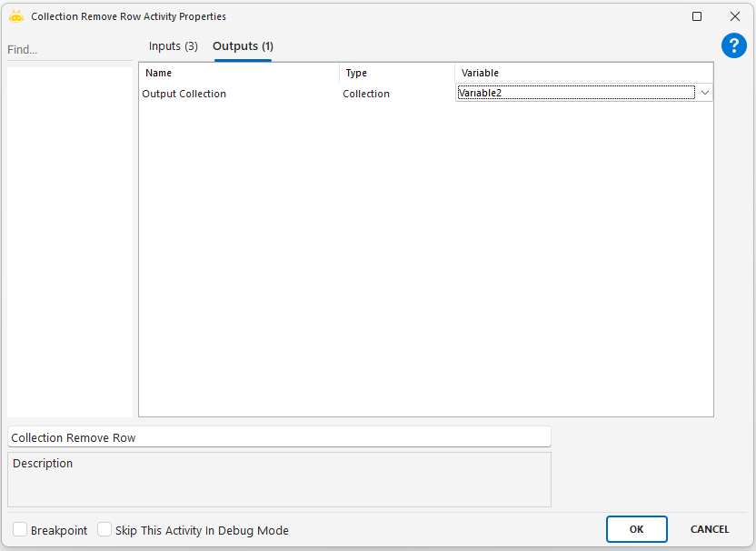Image resolution: width=756 pixels, height=551 pixels.
Task: Switch to the Inputs (3) tab
Action: click(173, 46)
